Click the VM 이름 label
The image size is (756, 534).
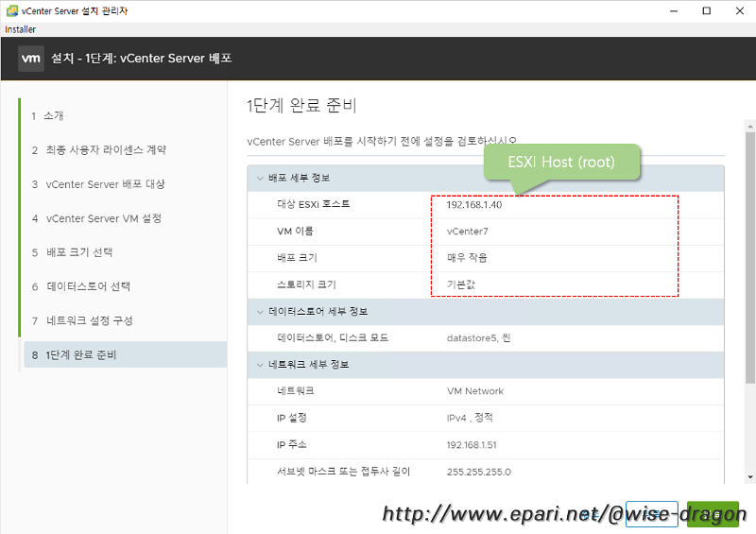pyautogui.click(x=295, y=231)
